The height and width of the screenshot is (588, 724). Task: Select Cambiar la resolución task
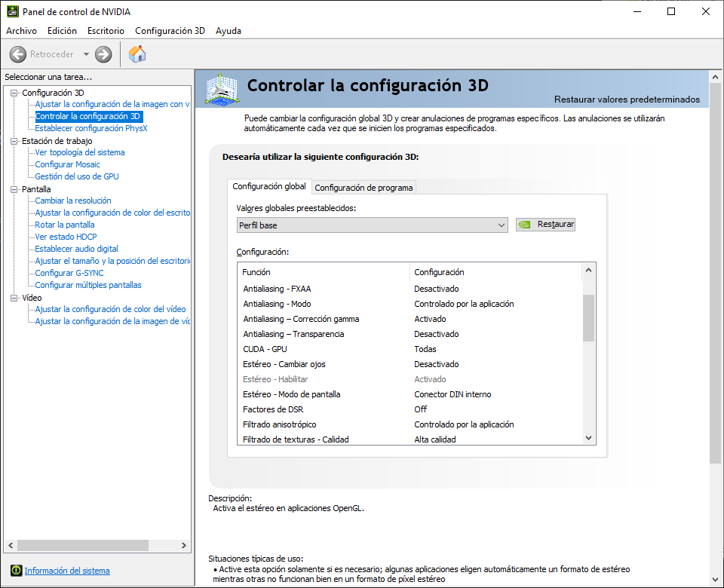pyautogui.click(x=73, y=201)
